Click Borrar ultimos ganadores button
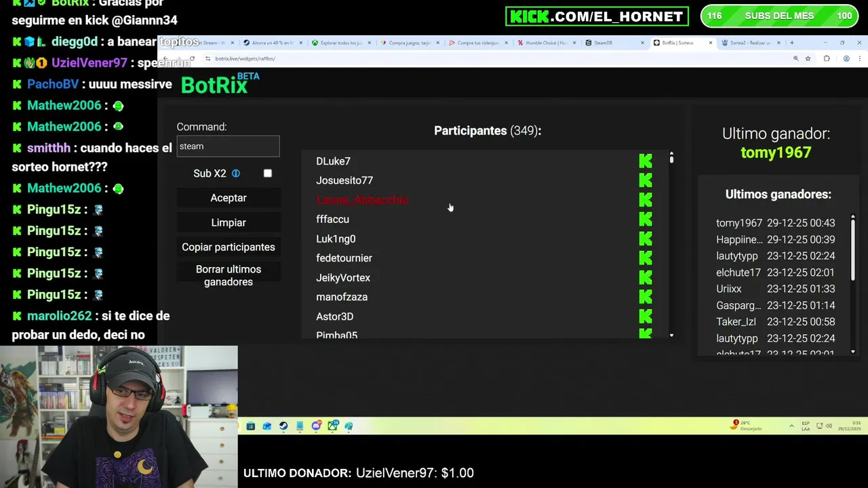868x488 pixels. (x=229, y=276)
